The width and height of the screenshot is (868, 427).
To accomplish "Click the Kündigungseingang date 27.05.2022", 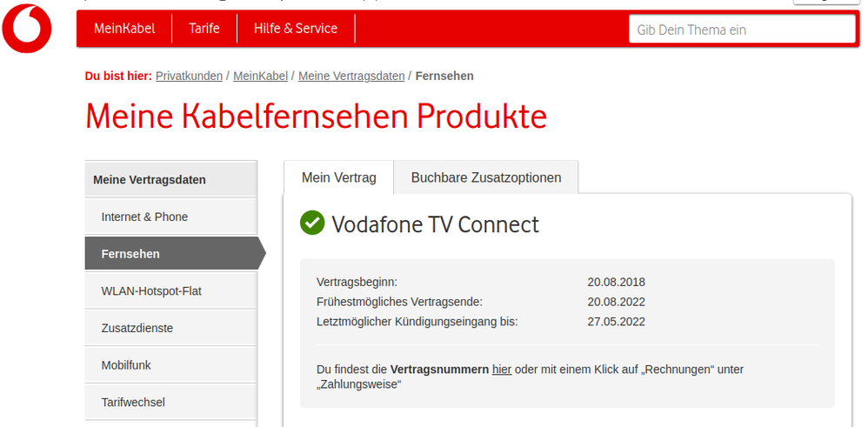I will pyautogui.click(x=616, y=322).
